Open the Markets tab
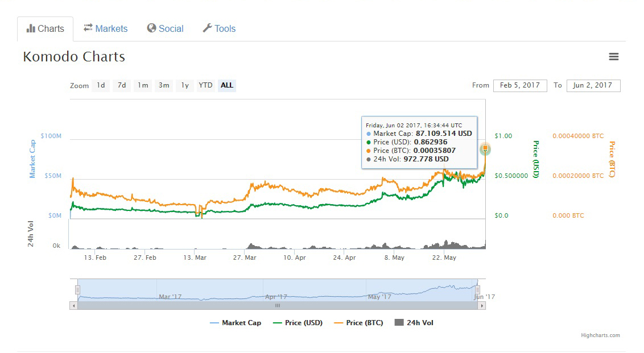Viewport: 644px width, 353px height. pos(106,29)
